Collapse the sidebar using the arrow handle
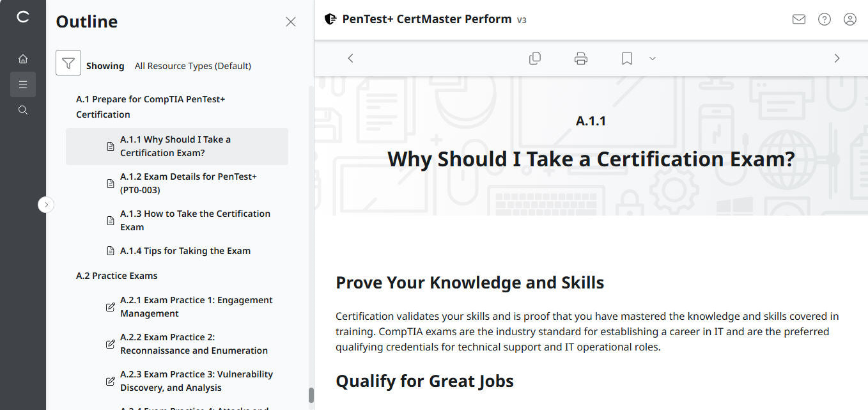The height and width of the screenshot is (410, 868). tap(45, 204)
